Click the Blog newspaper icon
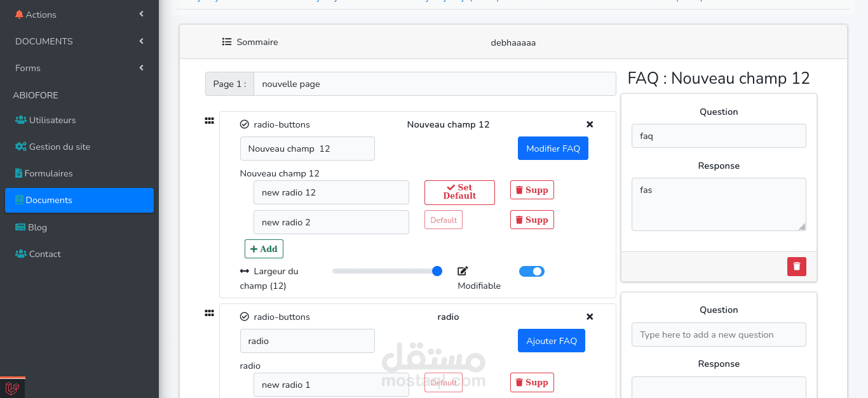The height and width of the screenshot is (398, 868). click(x=21, y=227)
